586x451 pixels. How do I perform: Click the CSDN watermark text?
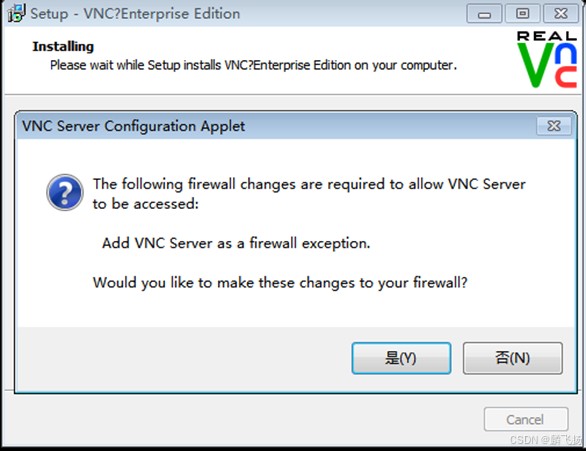[x=546, y=440]
